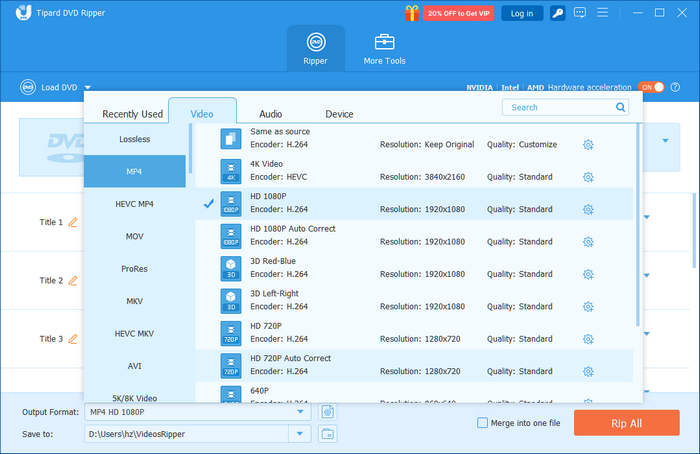The image size is (700, 454).
Task: Open settings gear for HD 720P
Action: pos(588,339)
